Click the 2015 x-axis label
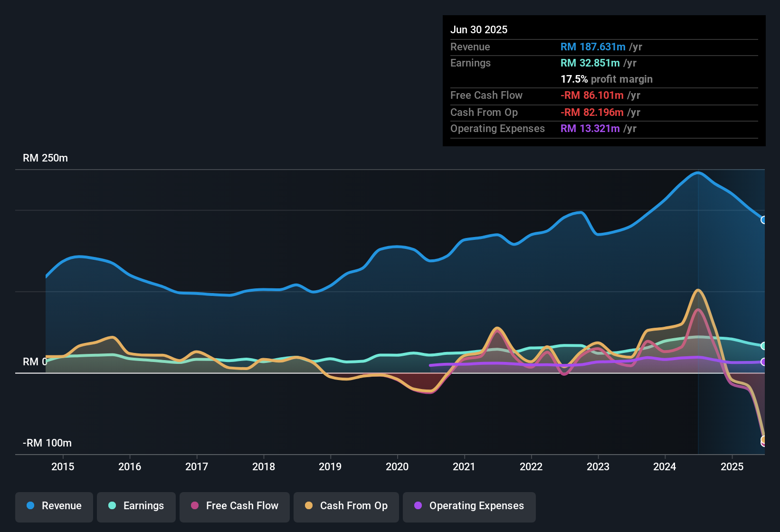This screenshot has width=780, height=532. tap(63, 466)
